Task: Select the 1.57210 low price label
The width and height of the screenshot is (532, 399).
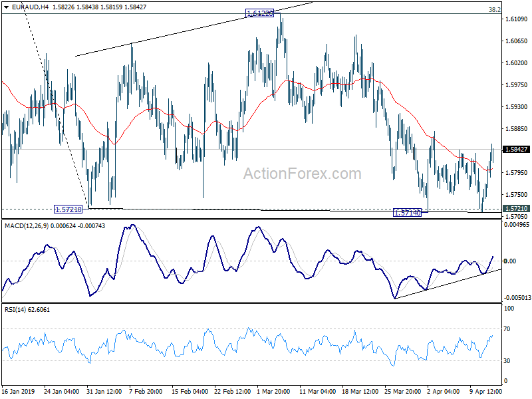Action: pyautogui.click(x=68, y=209)
